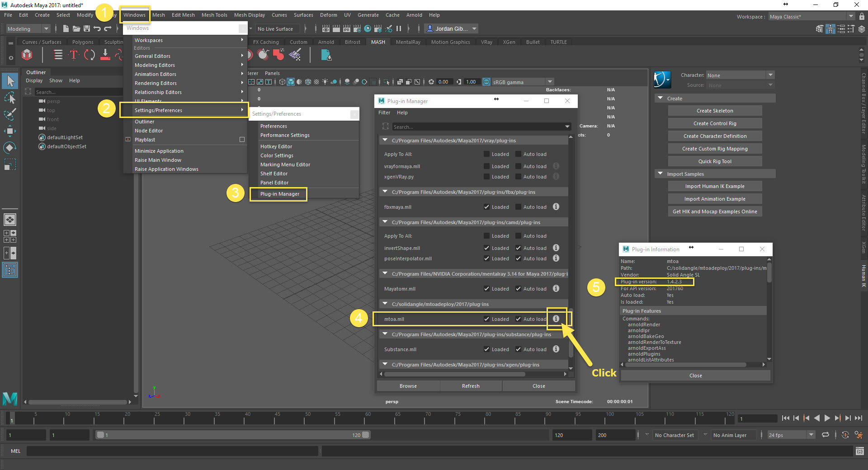Collapse the Create section in Human IK

click(660, 98)
